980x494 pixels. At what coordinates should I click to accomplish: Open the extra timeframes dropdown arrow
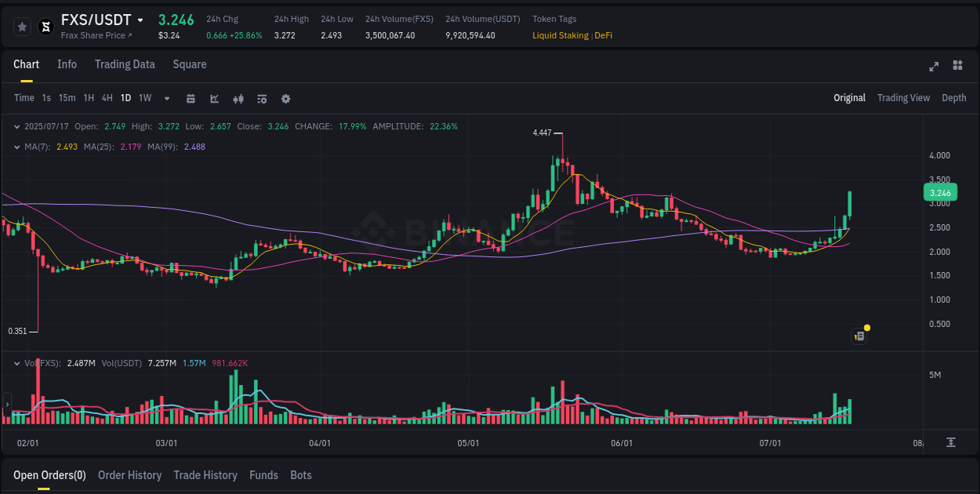pos(165,98)
